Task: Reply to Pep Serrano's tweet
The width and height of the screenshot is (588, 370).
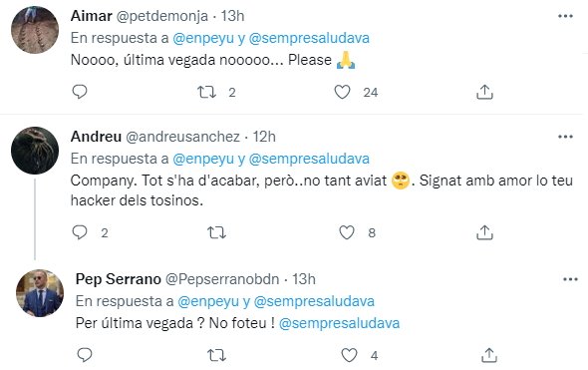Action: 85,355
